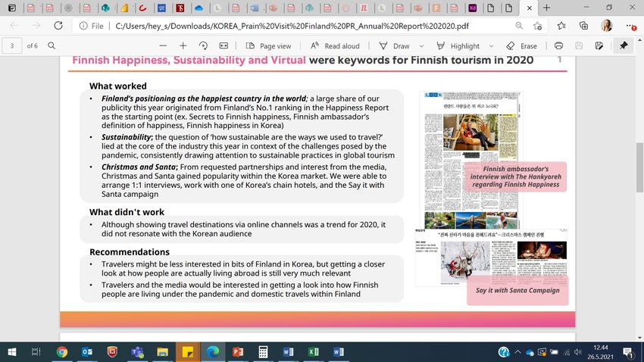Open Task View on the taskbar
Viewport: 644px width, 362px height.
coord(36,351)
